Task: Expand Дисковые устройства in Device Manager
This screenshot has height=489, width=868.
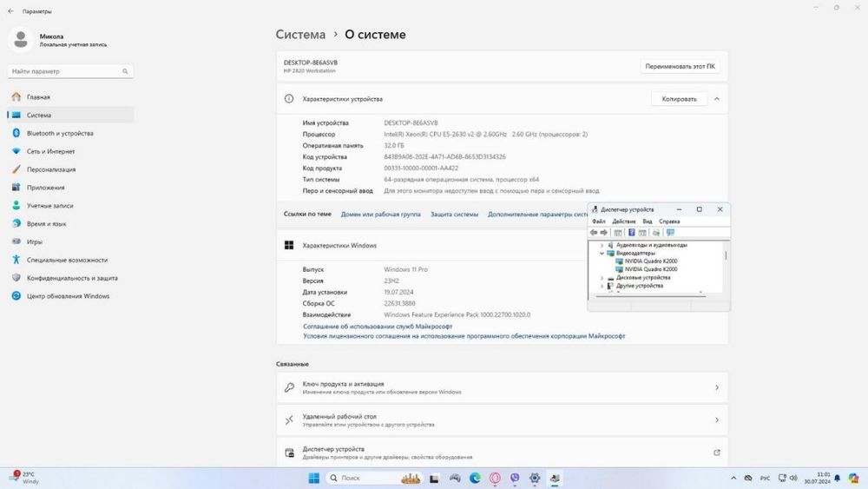Action: tap(602, 278)
